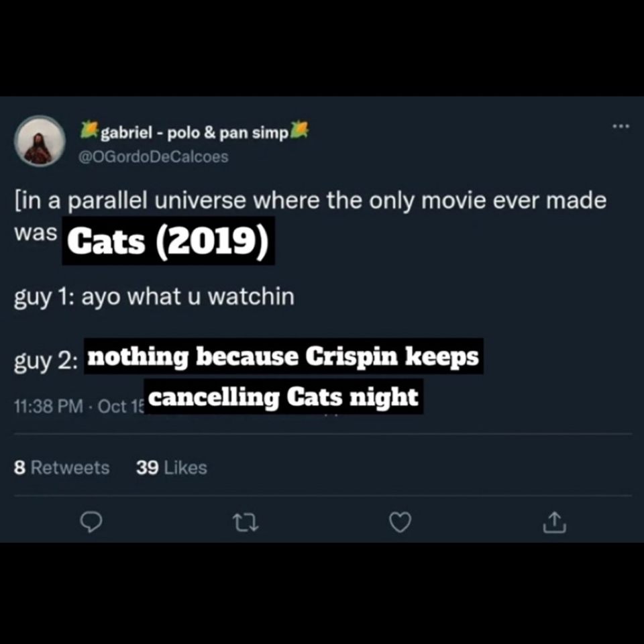
Task: Click the 'in a parallel universe' tweet line
Action: [x=310, y=201]
